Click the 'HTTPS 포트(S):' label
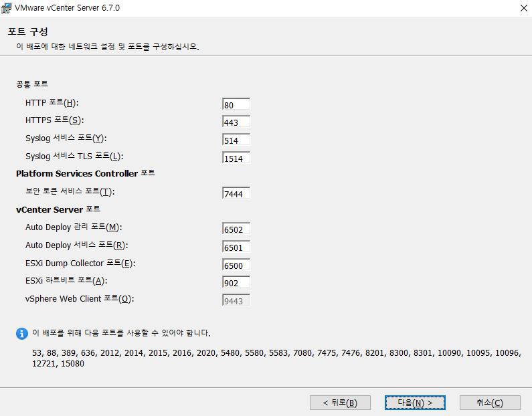Viewport: 532px width, 416px height. (55, 120)
